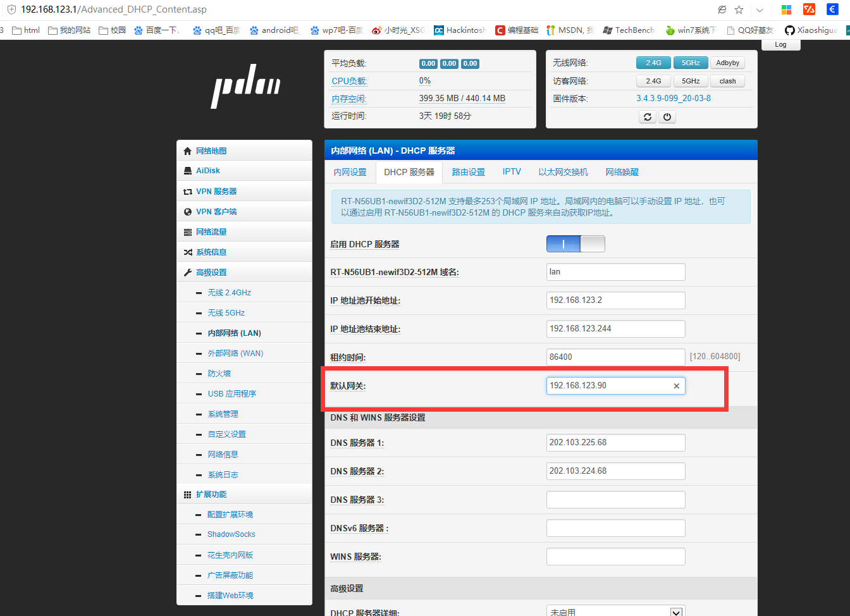Click the bookmark star icon in address bar
This screenshot has height=616, width=850.
coord(739,9)
